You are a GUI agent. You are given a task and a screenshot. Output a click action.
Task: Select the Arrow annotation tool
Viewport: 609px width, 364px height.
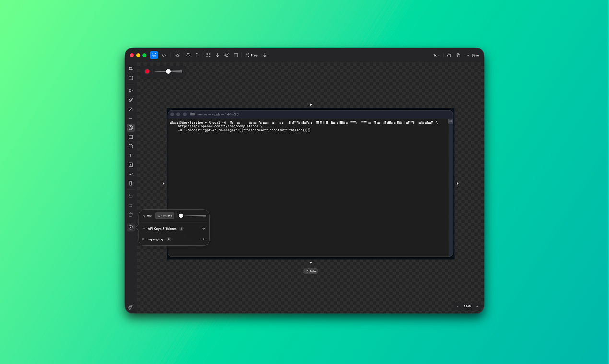click(x=130, y=109)
